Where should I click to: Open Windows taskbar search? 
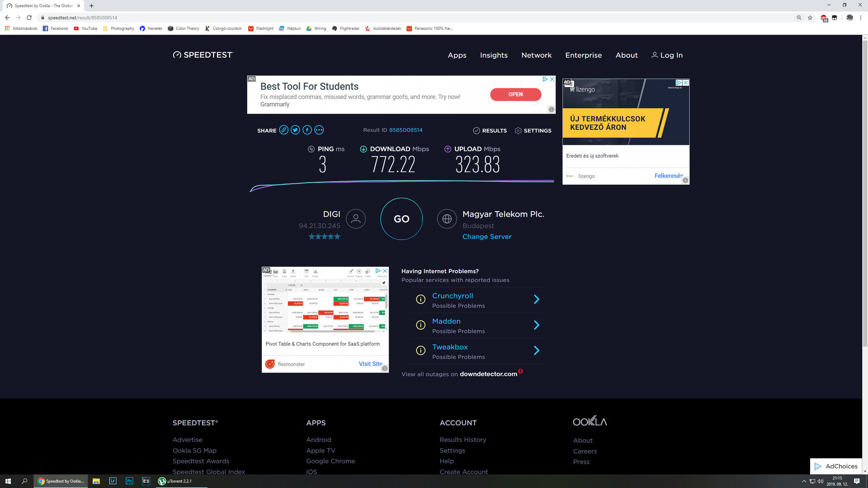coord(24,481)
